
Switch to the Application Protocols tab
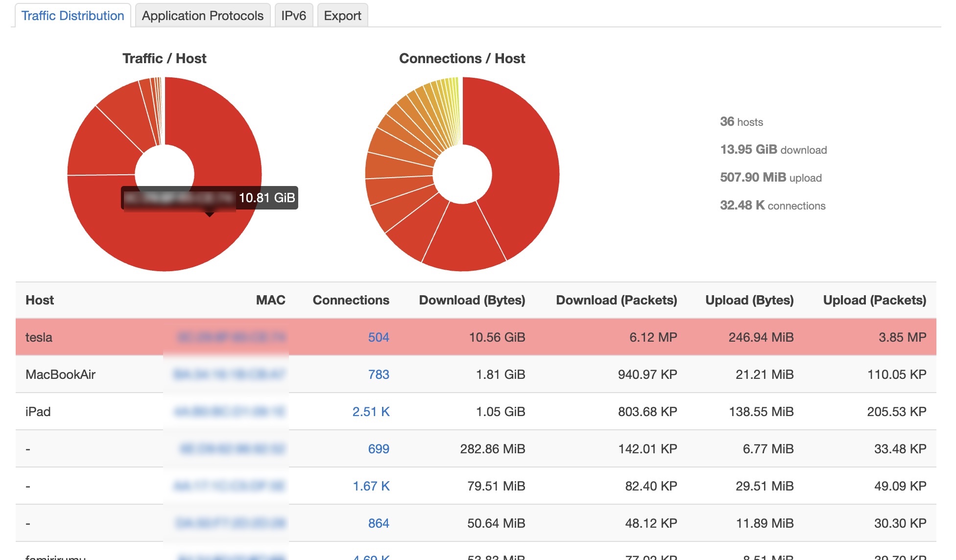pyautogui.click(x=202, y=16)
